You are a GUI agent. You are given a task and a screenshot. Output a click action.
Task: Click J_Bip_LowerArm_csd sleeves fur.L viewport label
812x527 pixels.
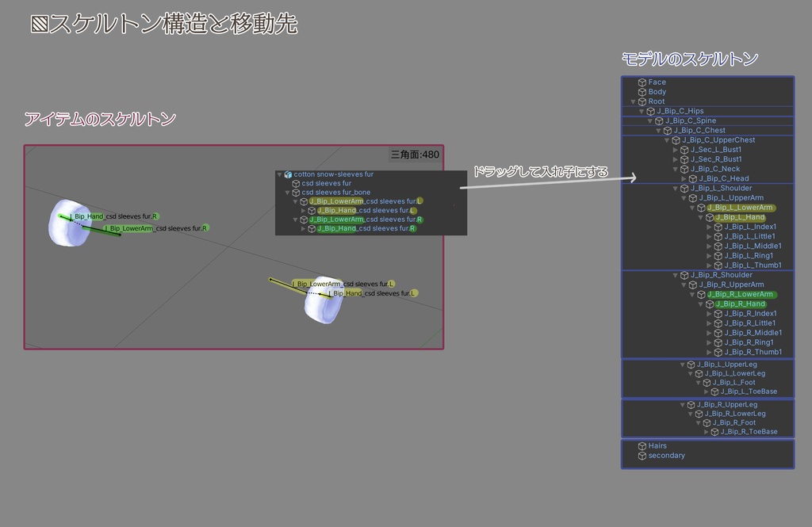click(343, 285)
